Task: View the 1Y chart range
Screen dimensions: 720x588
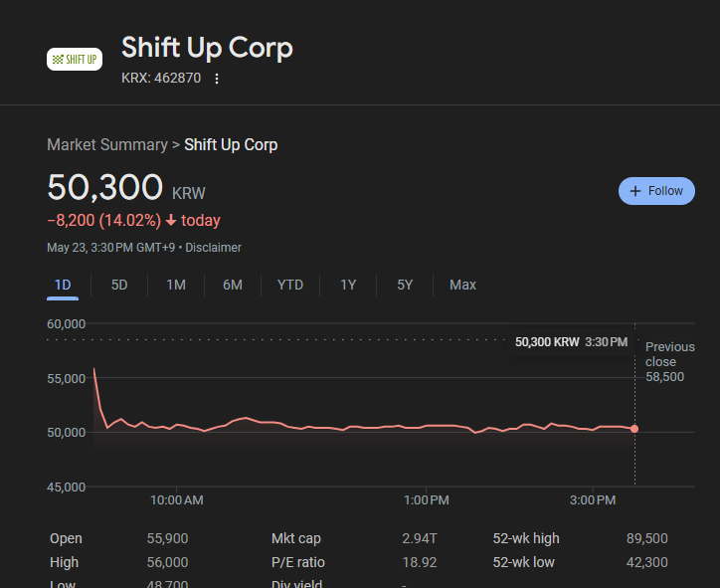Action: point(348,285)
